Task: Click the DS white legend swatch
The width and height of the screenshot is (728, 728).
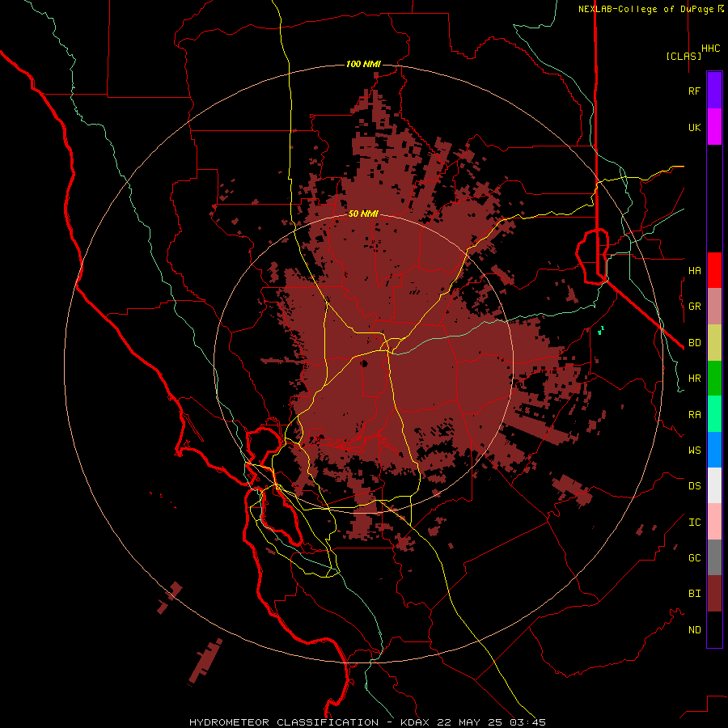Action: point(714,485)
